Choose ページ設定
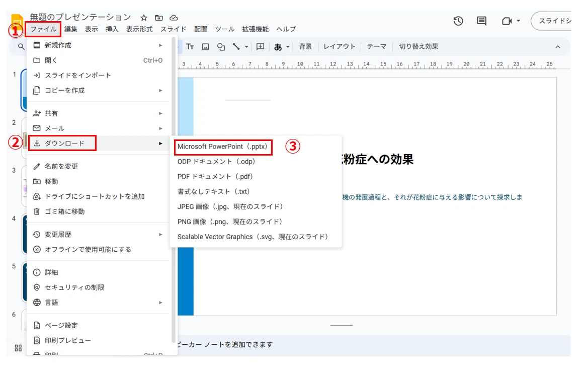The width and height of the screenshot is (588, 366). tap(99, 325)
